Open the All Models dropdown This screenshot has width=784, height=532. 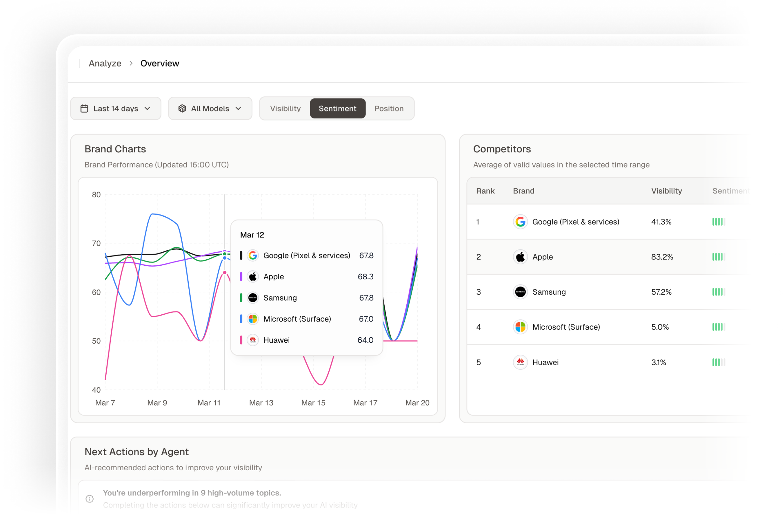tap(210, 108)
